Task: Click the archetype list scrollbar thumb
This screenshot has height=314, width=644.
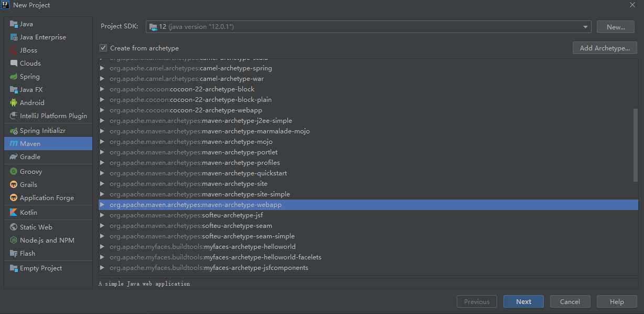Action: point(636,145)
